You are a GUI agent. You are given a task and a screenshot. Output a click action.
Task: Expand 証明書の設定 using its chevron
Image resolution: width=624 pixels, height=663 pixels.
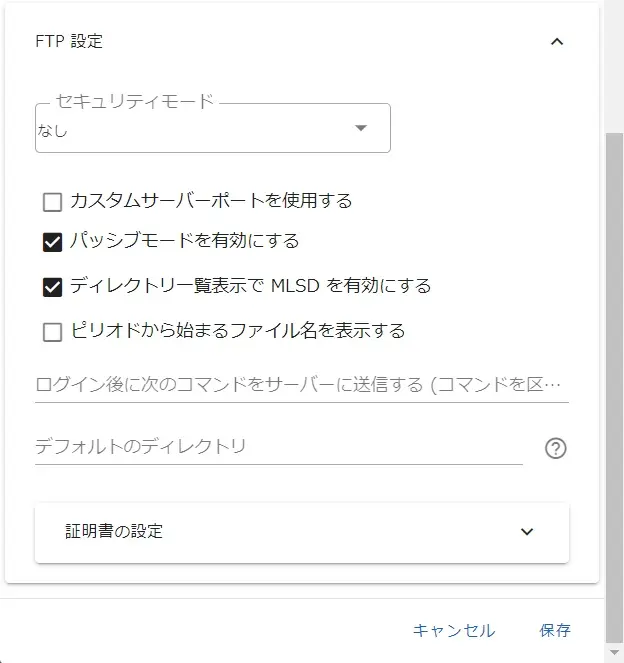coord(527,532)
